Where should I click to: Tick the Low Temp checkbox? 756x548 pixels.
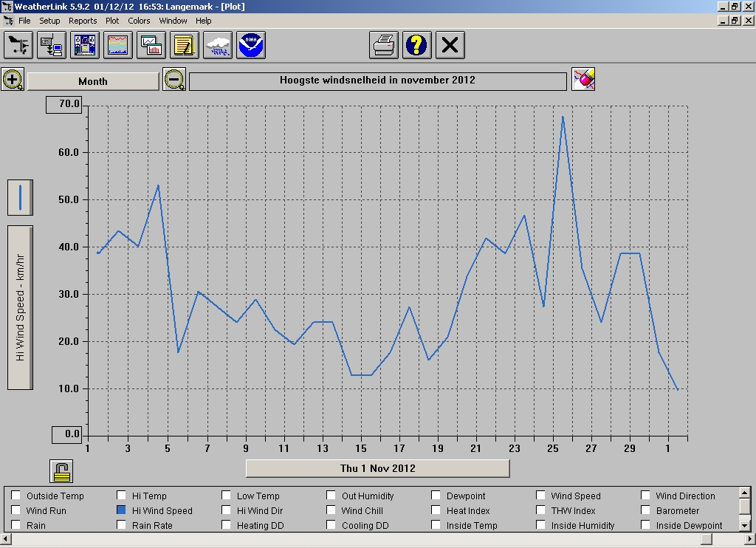(x=226, y=496)
